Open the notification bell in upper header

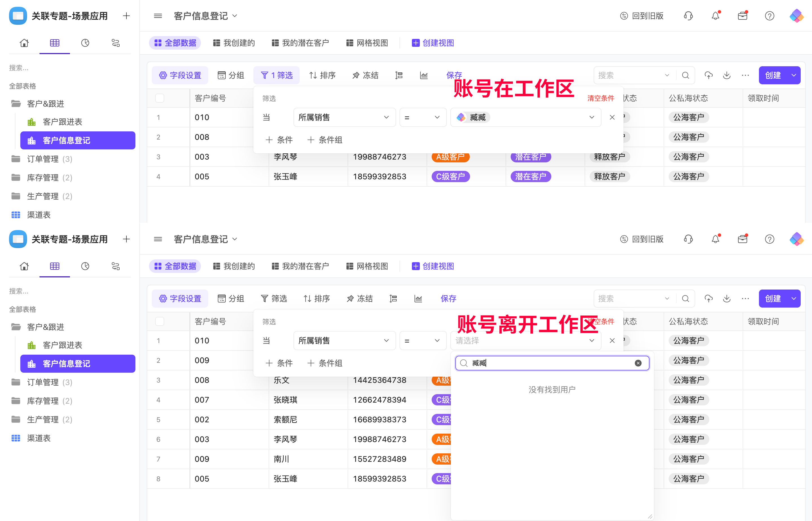715,16
